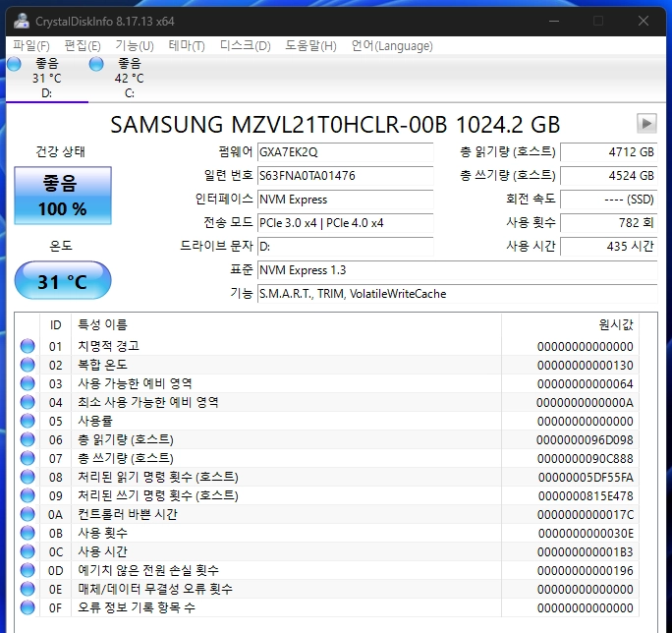Screen dimensions: 672x633
Task: Click raw value 00000005DF55FA
Action: coord(586,477)
